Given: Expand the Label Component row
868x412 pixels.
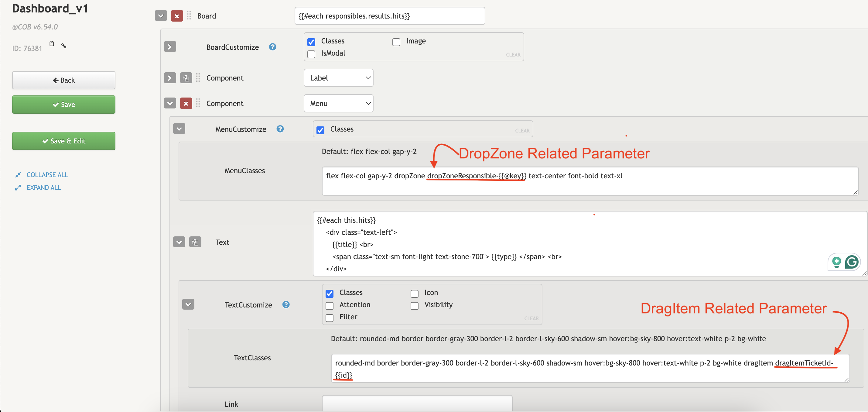Looking at the screenshot, I should tap(170, 78).
